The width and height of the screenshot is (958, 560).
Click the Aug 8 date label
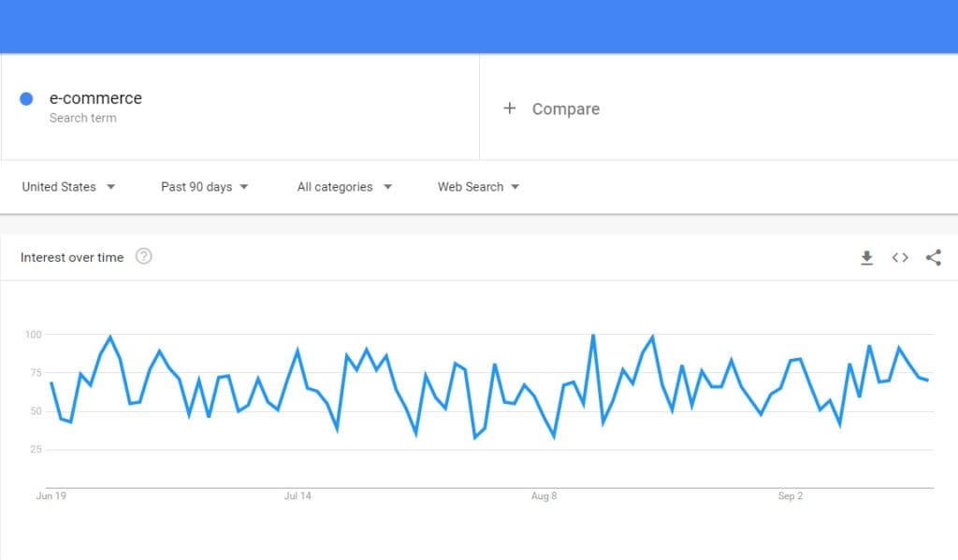(544, 495)
